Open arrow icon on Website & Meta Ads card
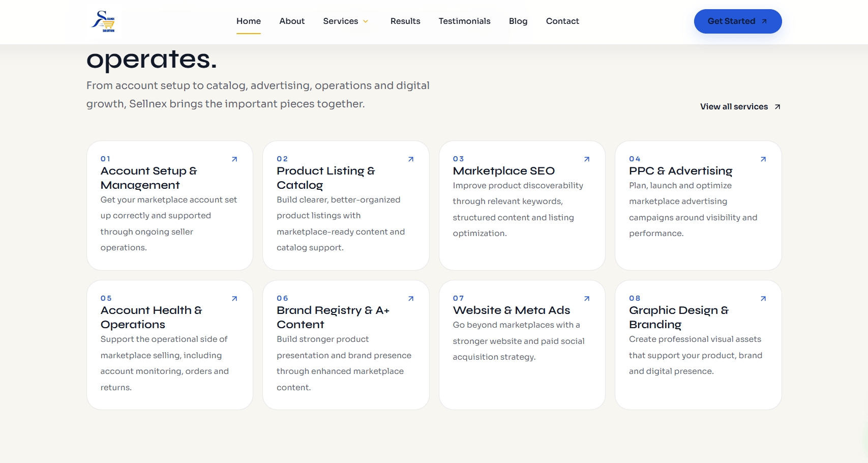This screenshot has height=463, width=868. click(x=587, y=299)
